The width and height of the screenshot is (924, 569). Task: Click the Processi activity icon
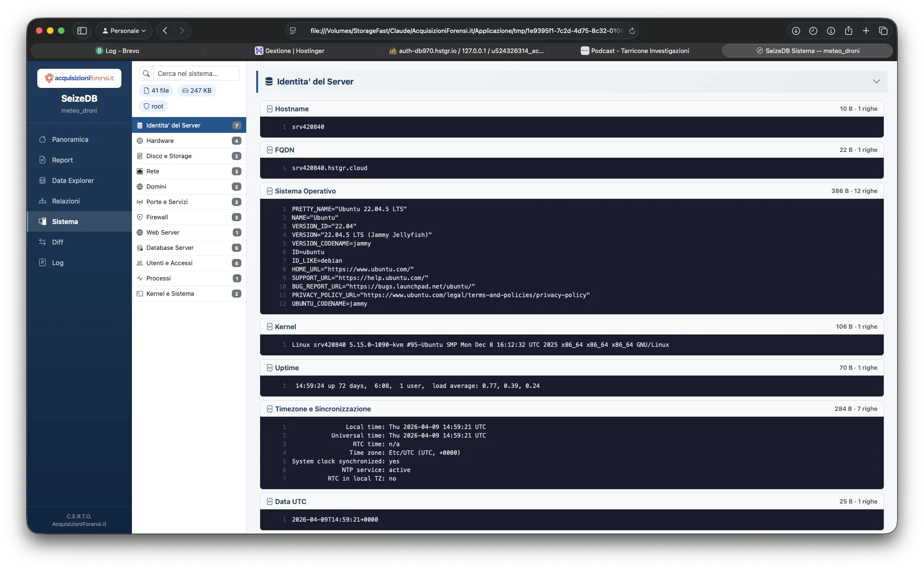coord(140,278)
